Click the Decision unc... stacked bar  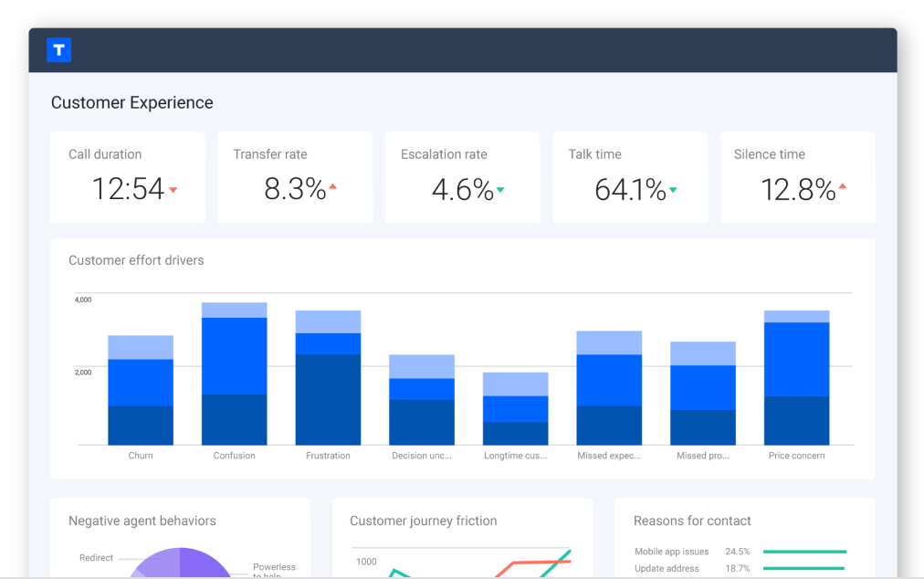pos(422,400)
